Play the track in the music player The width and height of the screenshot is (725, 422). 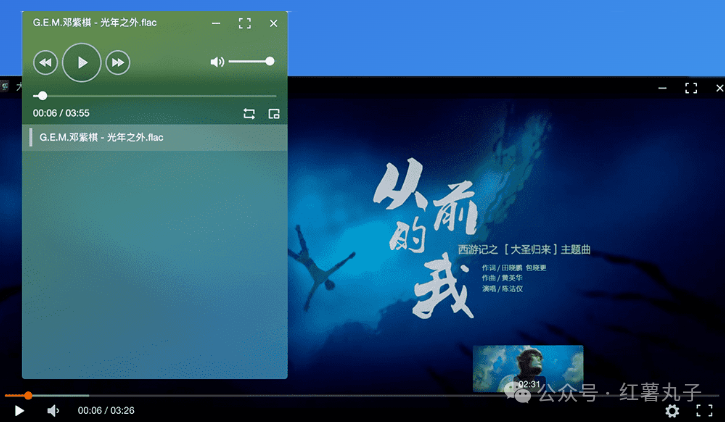(82, 62)
